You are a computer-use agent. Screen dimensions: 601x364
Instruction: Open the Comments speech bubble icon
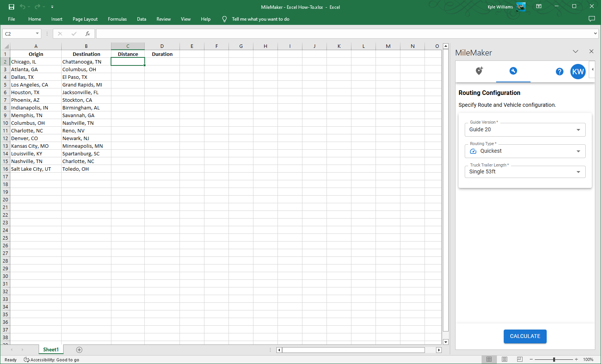pyautogui.click(x=591, y=19)
